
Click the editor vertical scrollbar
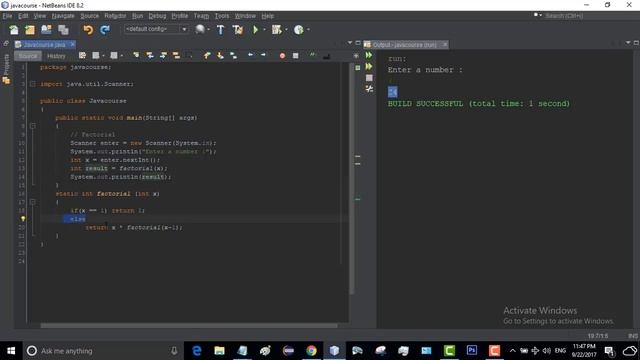352,178
